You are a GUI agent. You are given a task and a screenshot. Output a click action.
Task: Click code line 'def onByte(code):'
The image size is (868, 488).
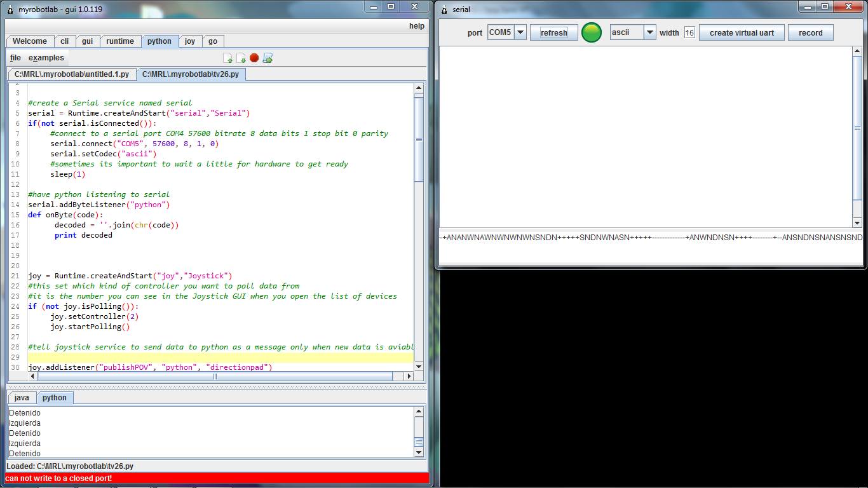click(x=65, y=215)
